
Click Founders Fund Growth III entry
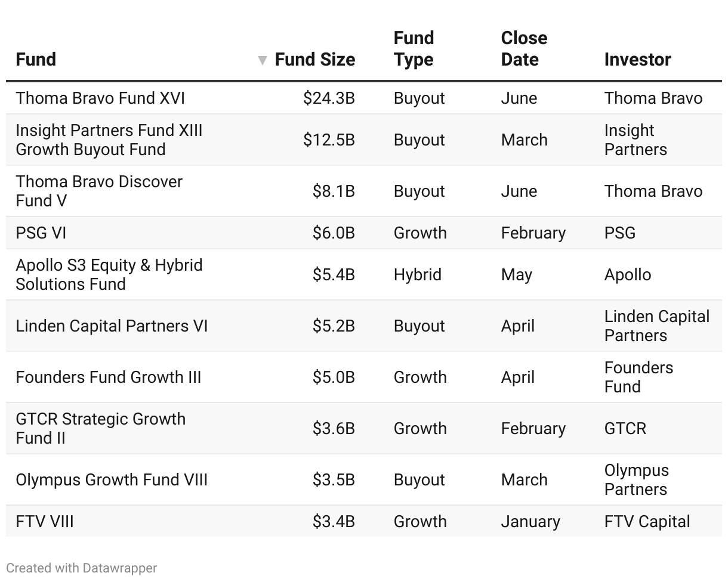[109, 377]
